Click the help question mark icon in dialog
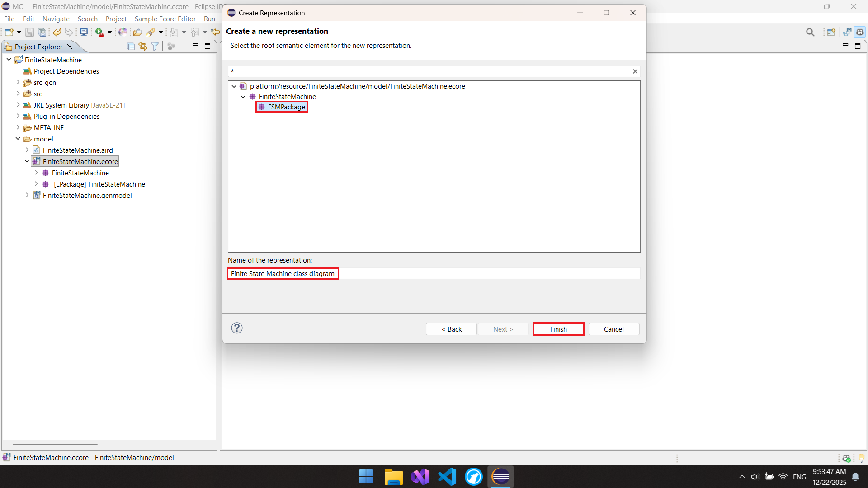The height and width of the screenshot is (488, 868). tap(237, 328)
